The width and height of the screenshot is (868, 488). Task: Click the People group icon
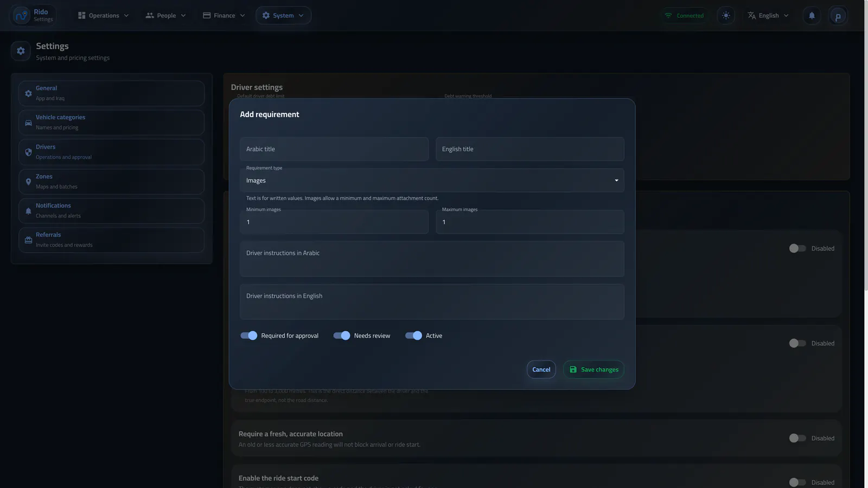150,16
